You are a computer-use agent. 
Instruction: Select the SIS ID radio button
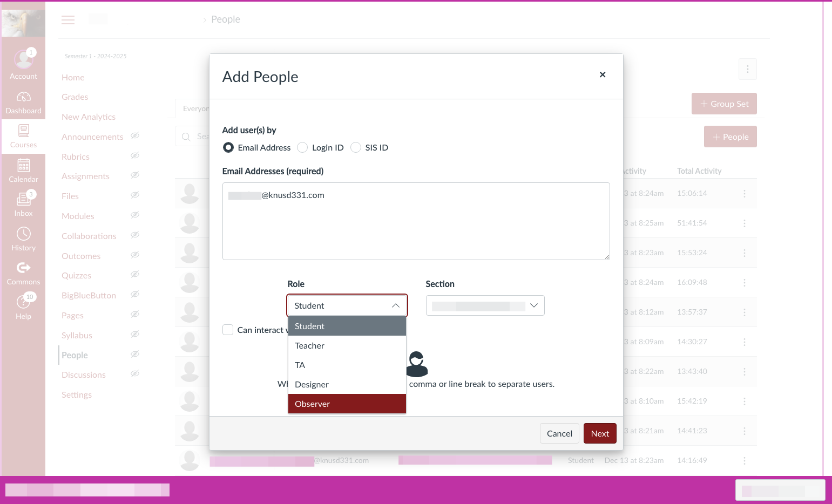click(x=356, y=147)
